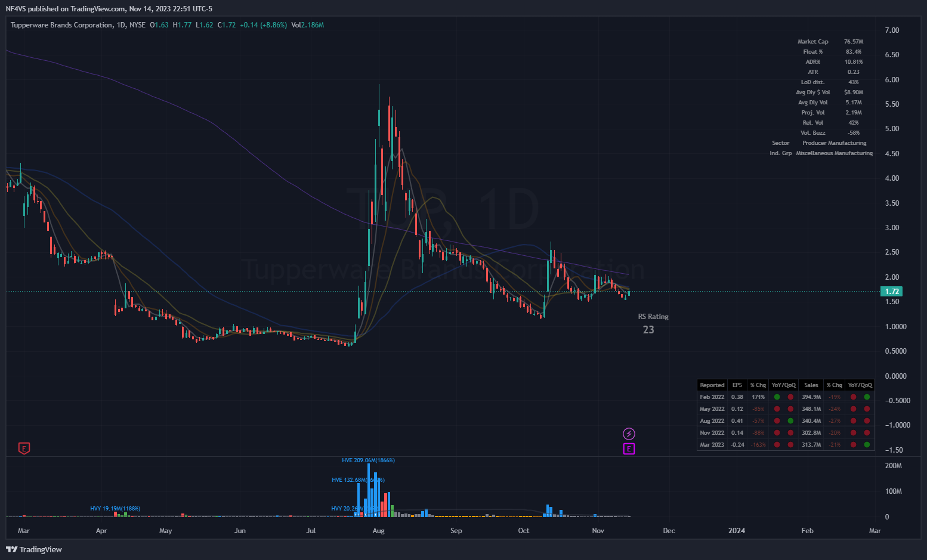Click the EPS column header
Image resolution: width=927 pixels, height=560 pixels.
(737, 385)
